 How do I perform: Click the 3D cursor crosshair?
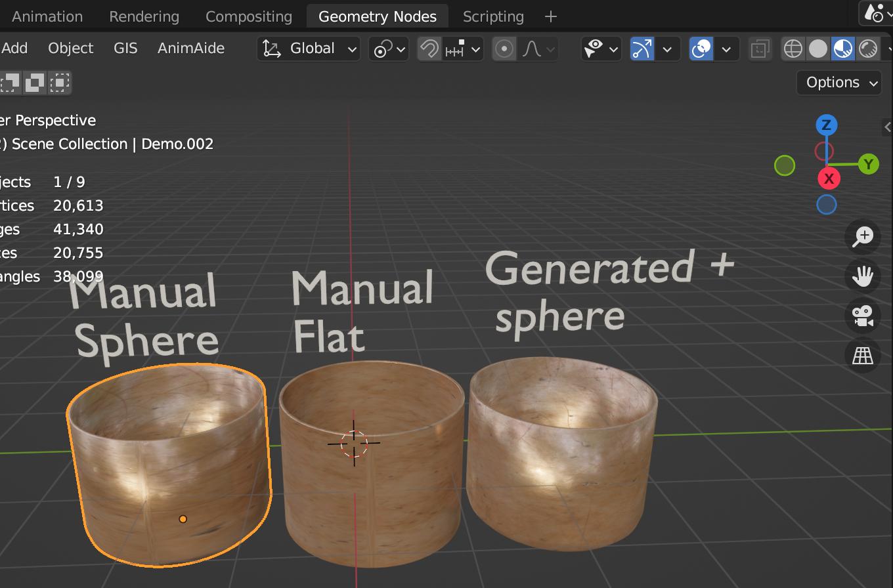[354, 443]
